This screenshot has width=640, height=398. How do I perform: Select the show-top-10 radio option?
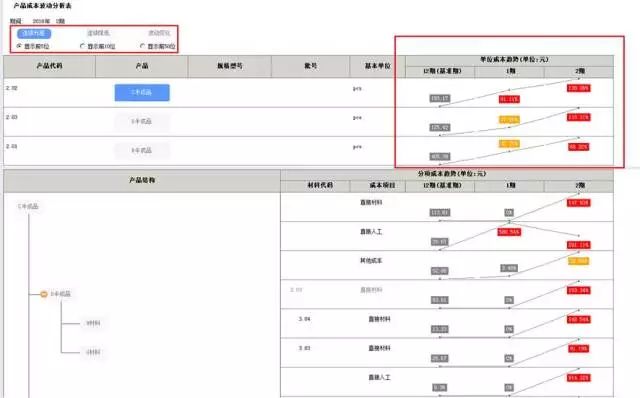(x=82, y=46)
